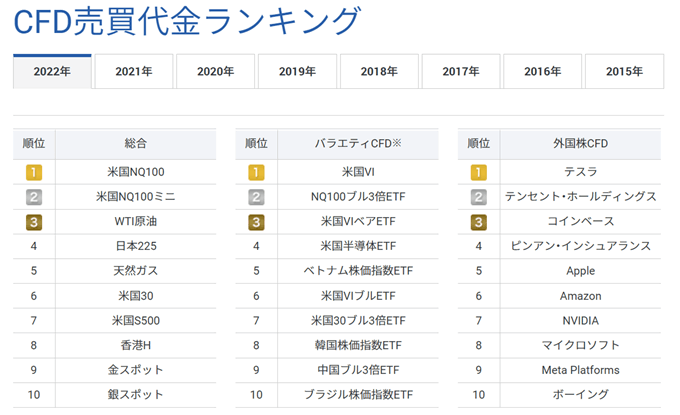Image resolution: width=680 pixels, height=415 pixels.
Task: Select the ブラジル株価指数ETF entry
Action: [358, 395]
